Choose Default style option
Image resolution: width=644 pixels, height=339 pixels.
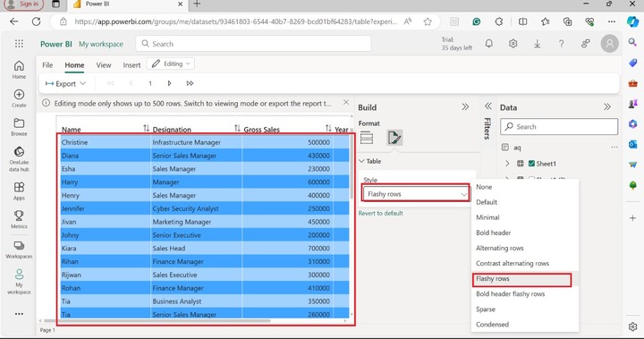click(525, 202)
